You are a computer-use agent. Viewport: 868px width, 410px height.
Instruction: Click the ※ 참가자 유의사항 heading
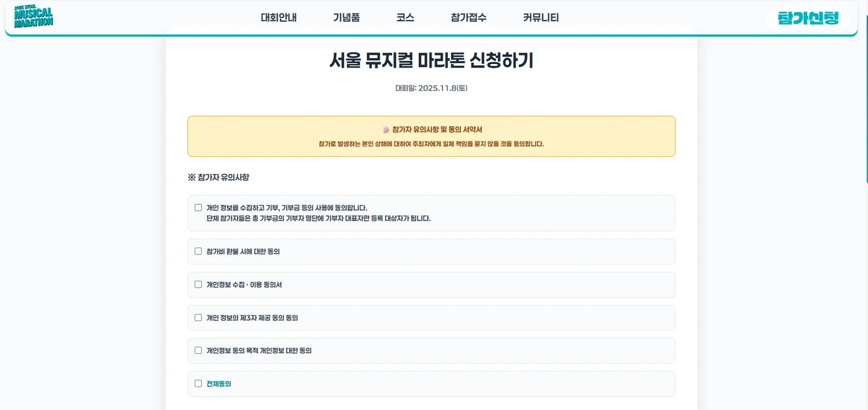point(218,177)
